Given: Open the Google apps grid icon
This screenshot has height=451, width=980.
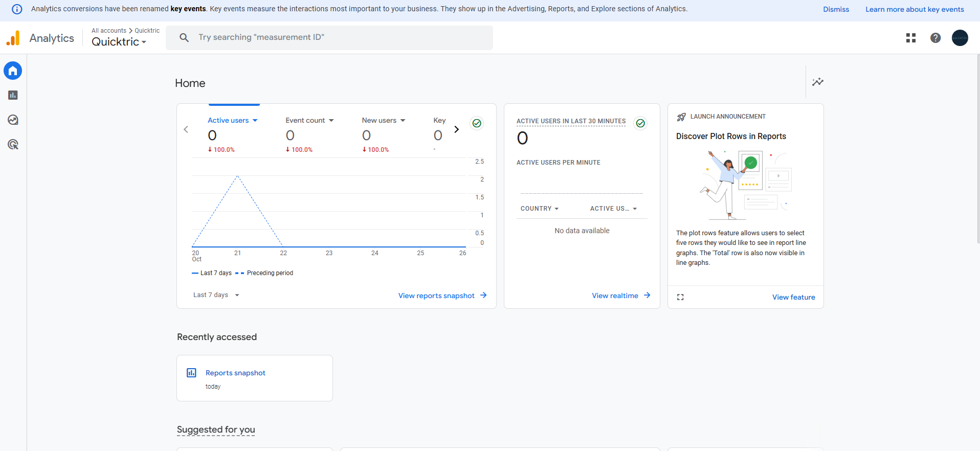Looking at the screenshot, I should (x=911, y=38).
